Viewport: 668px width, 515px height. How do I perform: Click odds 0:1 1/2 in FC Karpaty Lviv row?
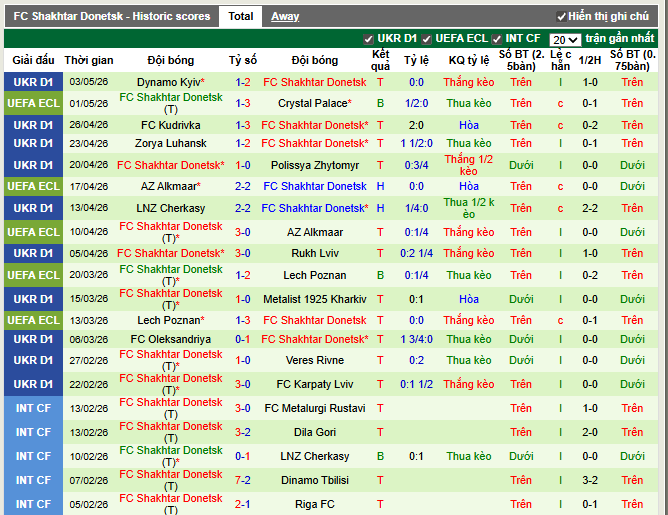click(x=416, y=384)
